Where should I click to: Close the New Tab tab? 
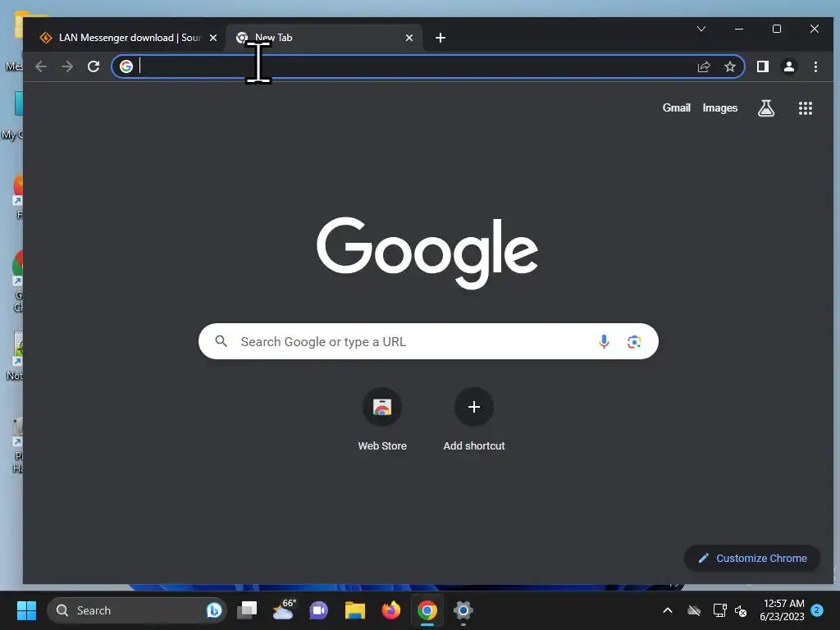click(x=409, y=38)
